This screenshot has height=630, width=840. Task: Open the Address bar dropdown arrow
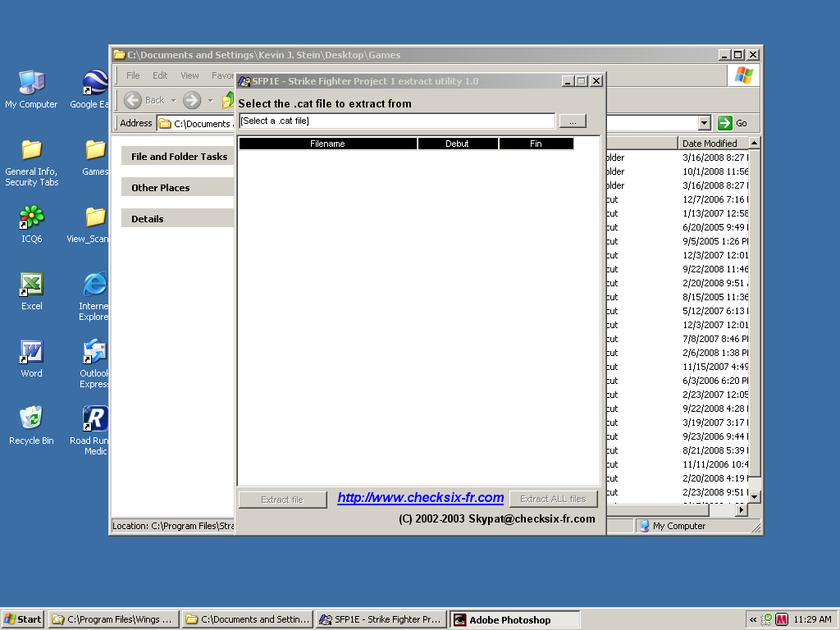(705, 123)
